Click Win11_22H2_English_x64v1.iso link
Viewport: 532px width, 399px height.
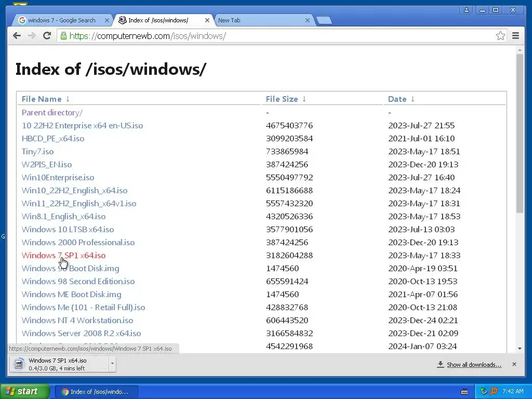[79, 204]
